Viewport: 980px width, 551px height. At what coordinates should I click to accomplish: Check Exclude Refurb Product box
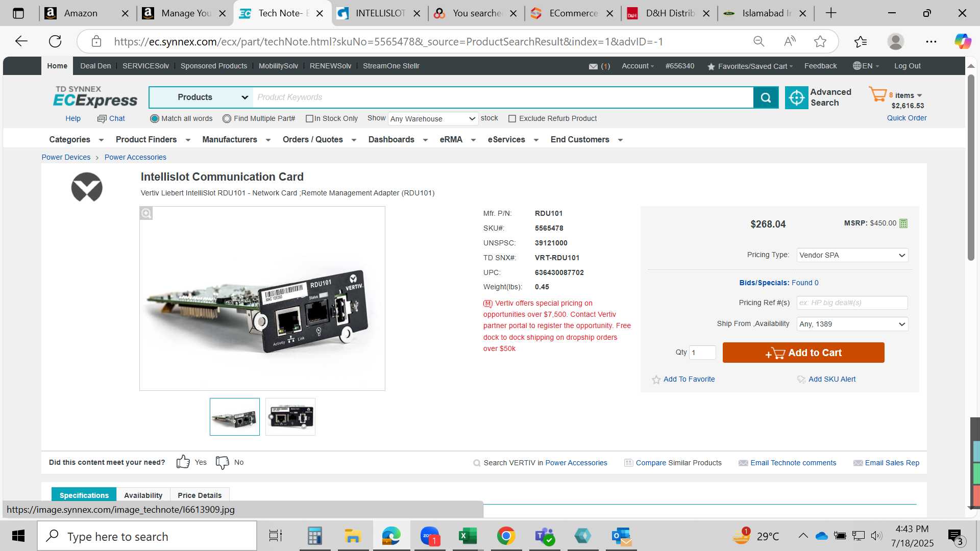click(x=512, y=119)
